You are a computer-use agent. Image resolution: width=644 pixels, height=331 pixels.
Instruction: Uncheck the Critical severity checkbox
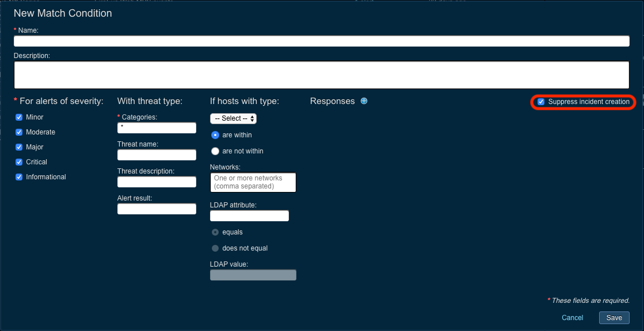[19, 162]
